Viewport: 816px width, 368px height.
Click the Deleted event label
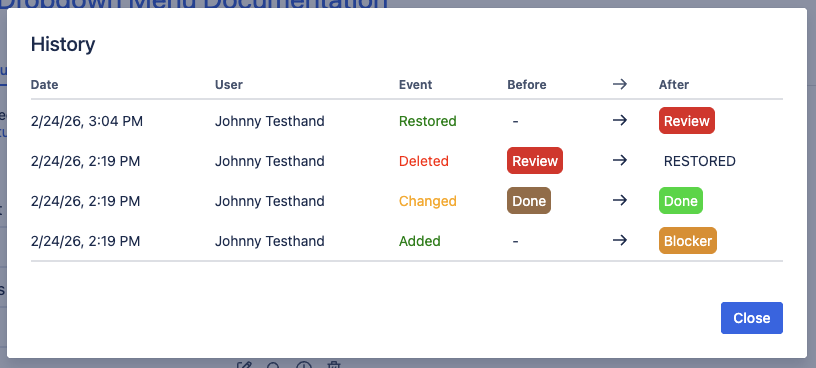click(424, 161)
